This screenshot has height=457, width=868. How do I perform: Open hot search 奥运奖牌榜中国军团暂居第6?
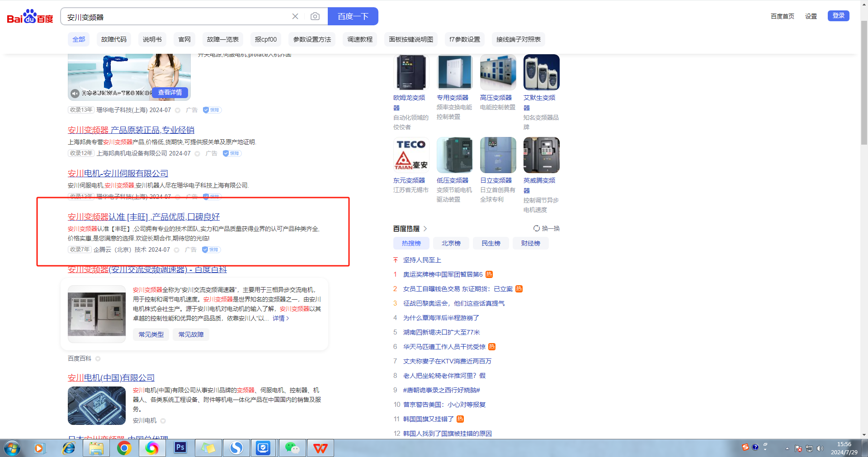tap(443, 274)
